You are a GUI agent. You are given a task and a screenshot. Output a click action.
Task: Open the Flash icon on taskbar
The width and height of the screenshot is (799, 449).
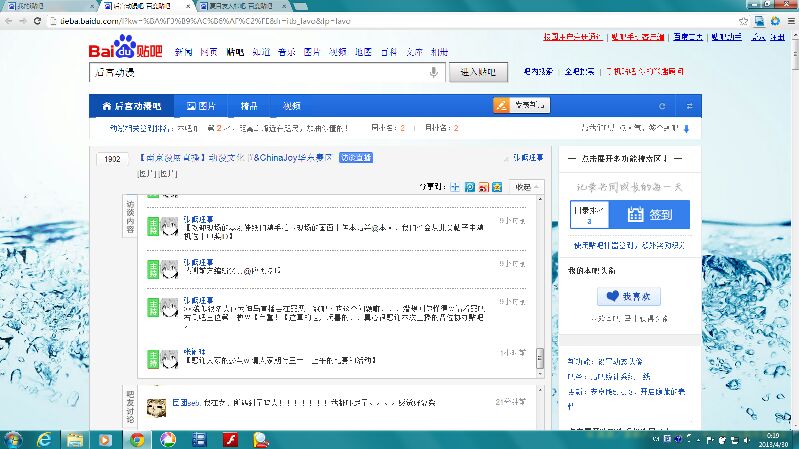(x=230, y=439)
